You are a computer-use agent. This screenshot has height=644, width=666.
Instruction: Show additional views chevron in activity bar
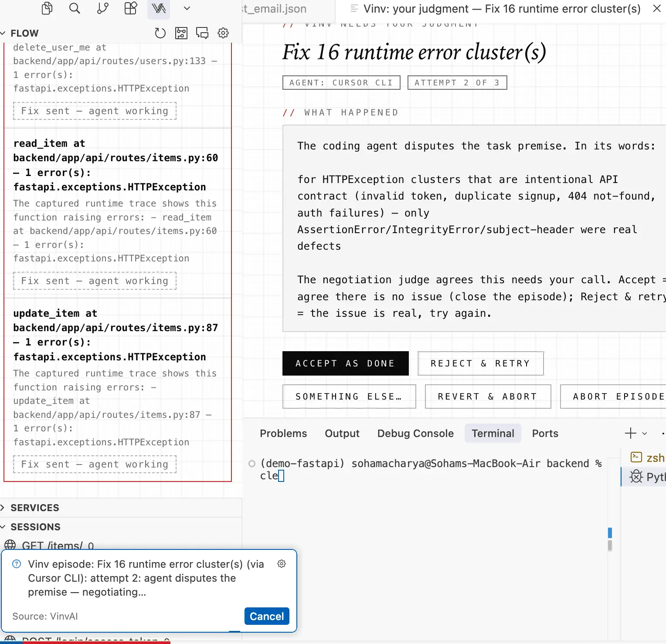click(x=187, y=8)
